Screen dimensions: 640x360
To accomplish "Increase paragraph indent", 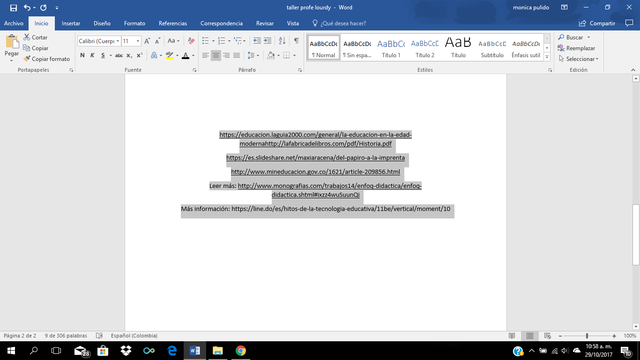I will tap(267, 41).
